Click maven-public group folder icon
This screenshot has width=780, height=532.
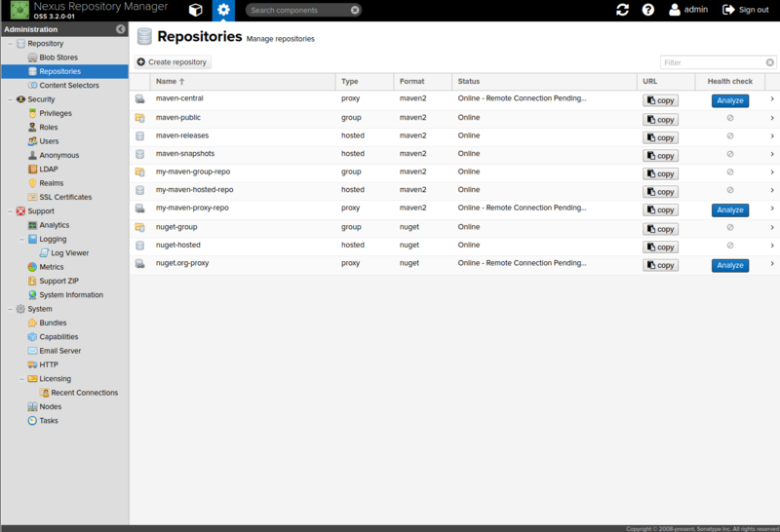point(139,118)
